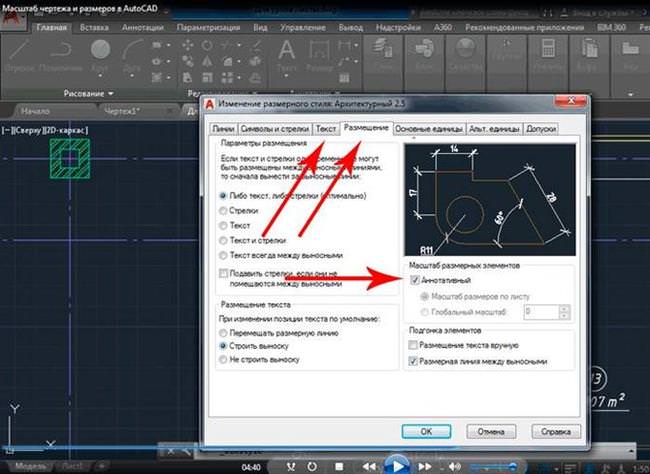Viewport: 650px width, 474px height.
Task: Select 'Строить выноску' radio option
Action: point(223,346)
